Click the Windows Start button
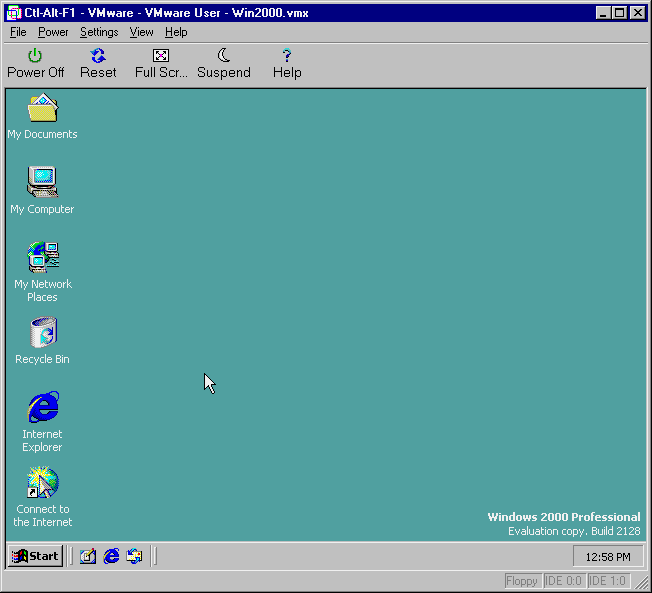The width and height of the screenshot is (652, 593). [x=36, y=556]
